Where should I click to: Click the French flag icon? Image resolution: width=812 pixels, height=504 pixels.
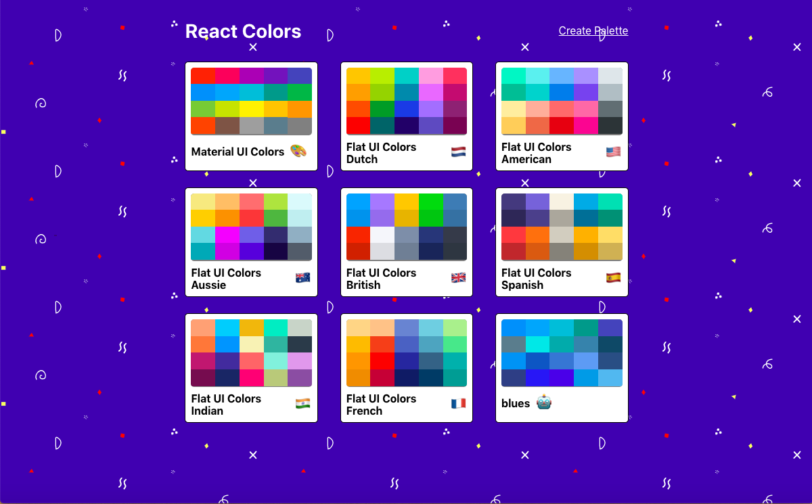pos(457,403)
